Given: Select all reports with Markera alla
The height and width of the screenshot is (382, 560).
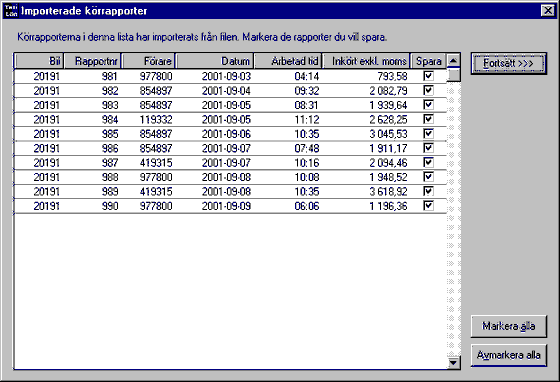Looking at the screenshot, I should click(509, 326).
